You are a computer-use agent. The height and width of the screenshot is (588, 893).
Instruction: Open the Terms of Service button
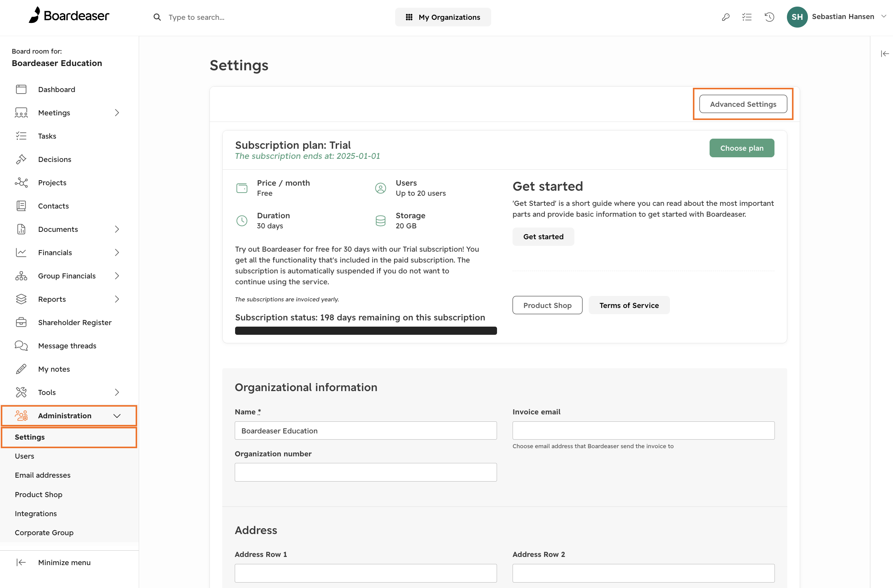coord(629,305)
